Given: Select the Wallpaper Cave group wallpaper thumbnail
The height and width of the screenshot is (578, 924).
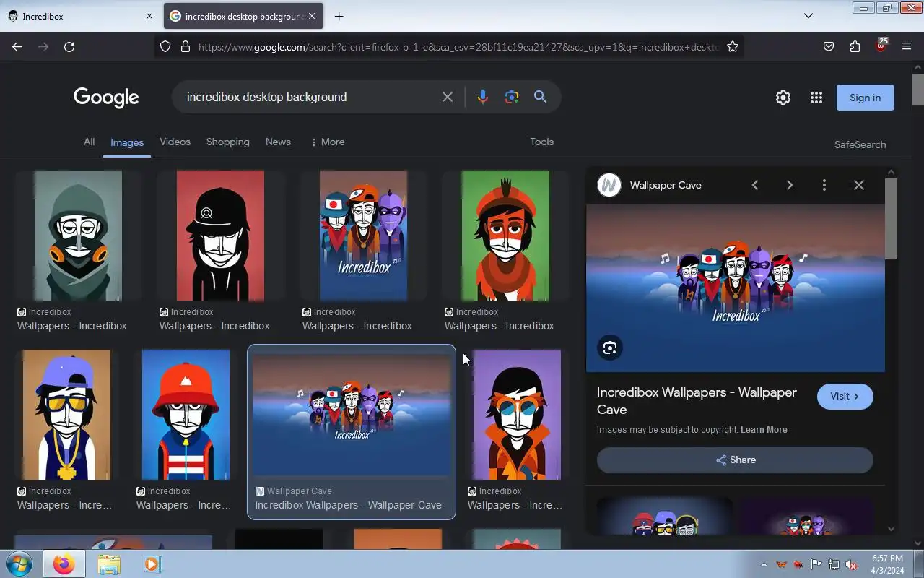Looking at the screenshot, I should click(x=352, y=415).
